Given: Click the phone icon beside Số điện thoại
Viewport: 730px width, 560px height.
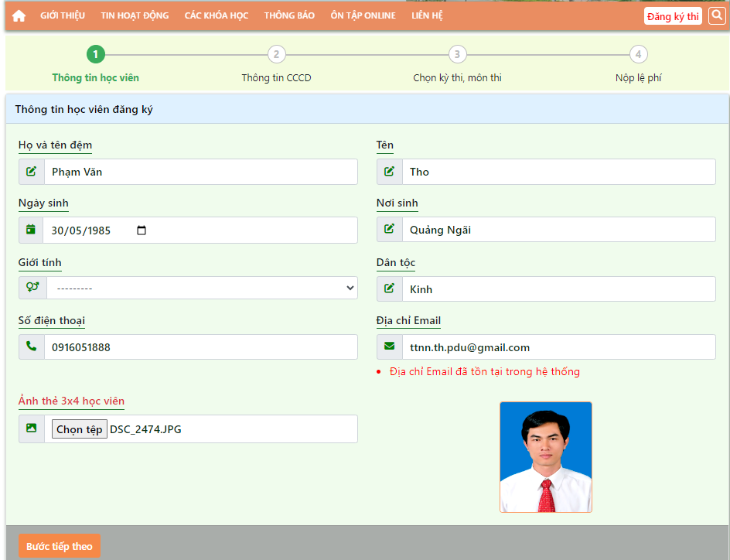Looking at the screenshot, I should tap(32, 347).
